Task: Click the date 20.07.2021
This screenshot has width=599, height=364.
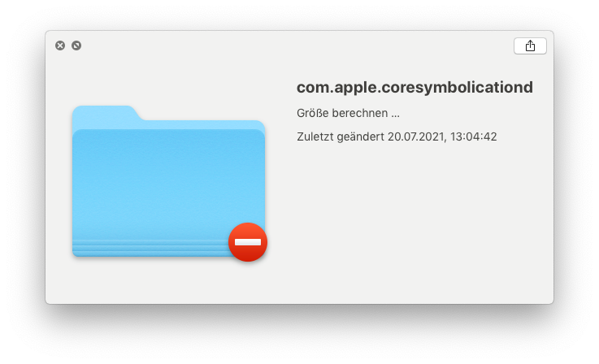Action: coord(416,136)
